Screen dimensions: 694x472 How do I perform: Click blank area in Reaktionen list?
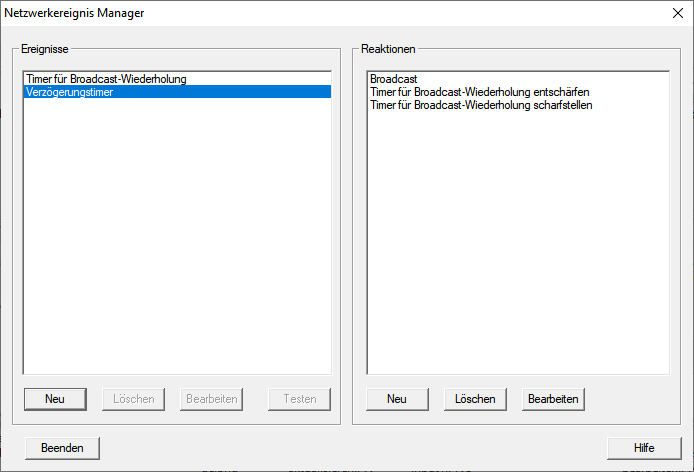click(x=517, y=250)
